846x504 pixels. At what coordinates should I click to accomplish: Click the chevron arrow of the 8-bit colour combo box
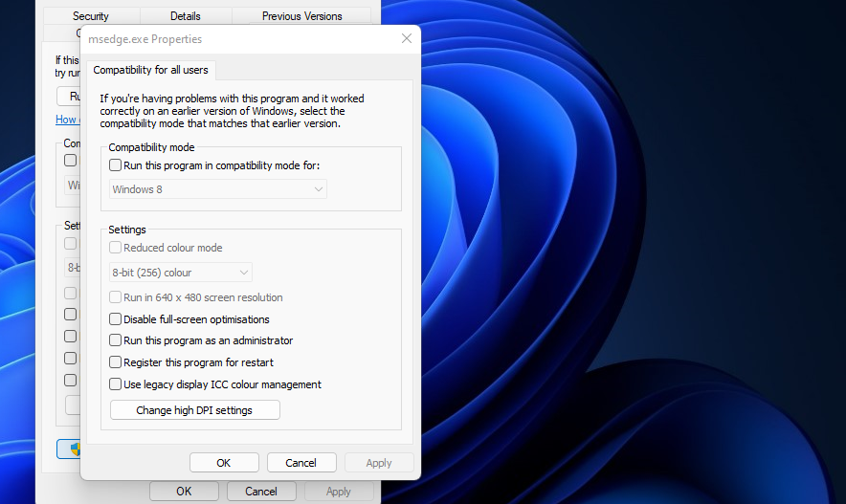244,273
